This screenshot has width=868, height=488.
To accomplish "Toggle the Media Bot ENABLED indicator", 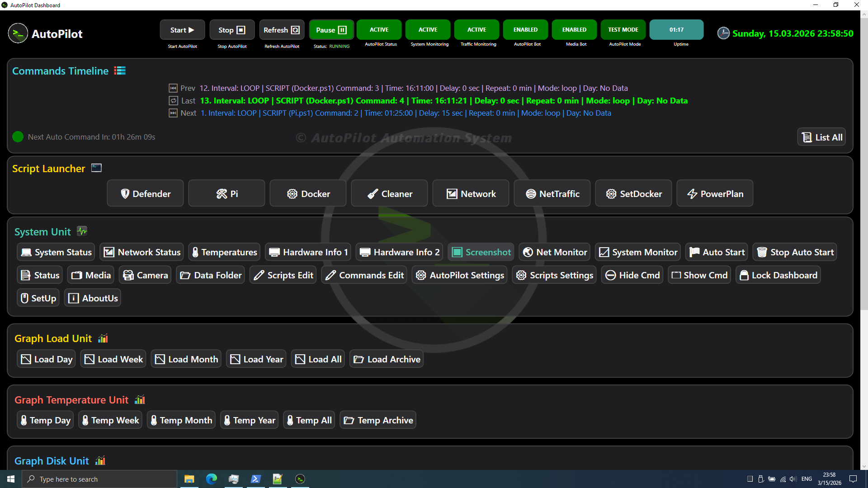I will [x=574, y=30].
